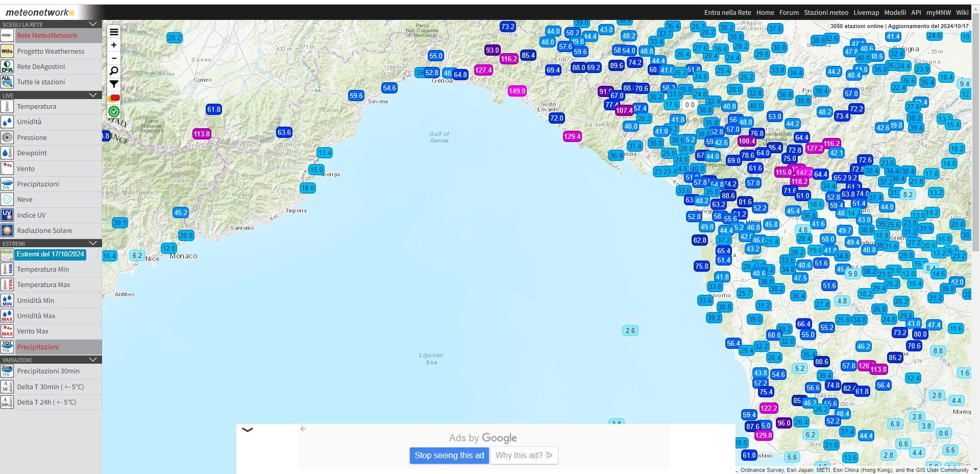This screenshot has height=474, width=980.
Task: Click Stop seeing this ad button
Action: [x=449, y=455]
